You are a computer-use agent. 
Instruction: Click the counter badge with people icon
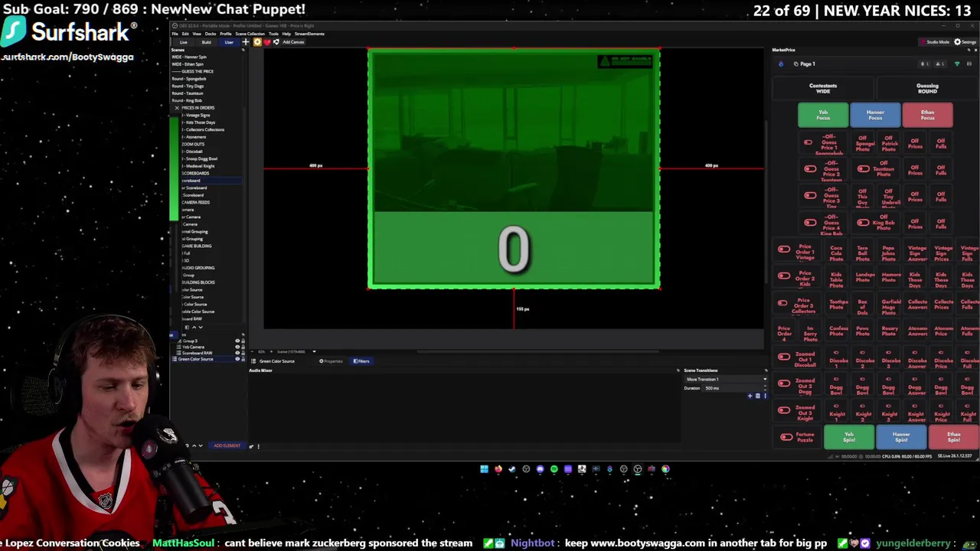940,64
